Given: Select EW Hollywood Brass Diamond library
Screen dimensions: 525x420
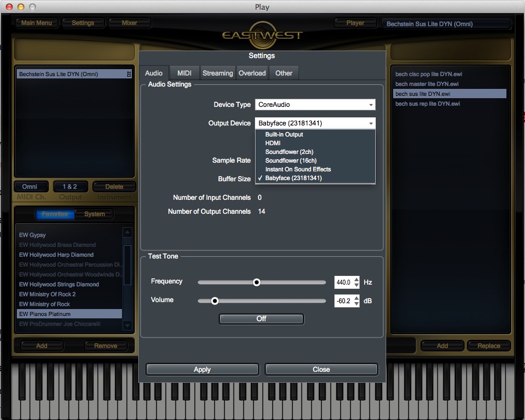Looking at the screenshot, I should click(69, 245).
